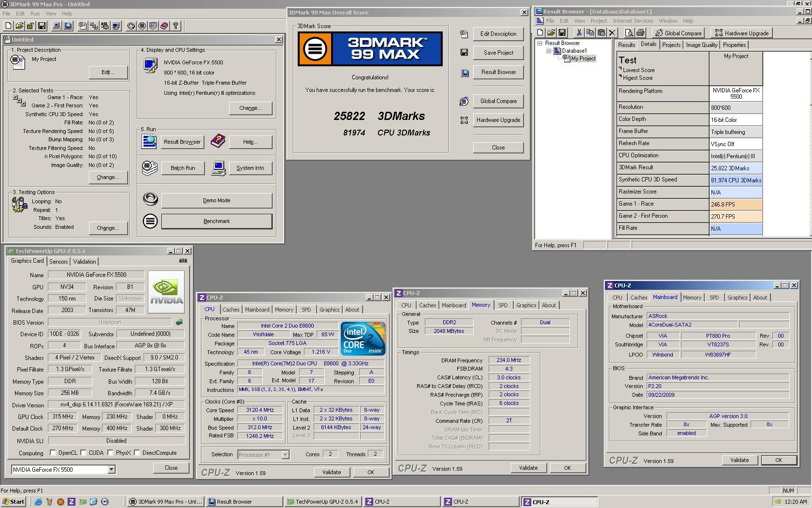Toggle CUDA checkbox in GPU-Z
The width and height of the screenshot is (812, 508).
84,453
